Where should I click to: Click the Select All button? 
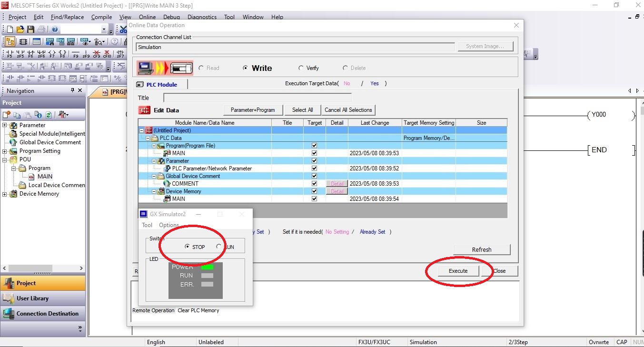(302, 110)
